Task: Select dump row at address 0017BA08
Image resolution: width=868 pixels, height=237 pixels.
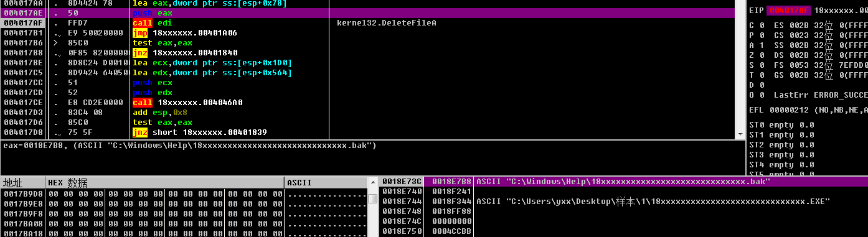Action: 184,224
